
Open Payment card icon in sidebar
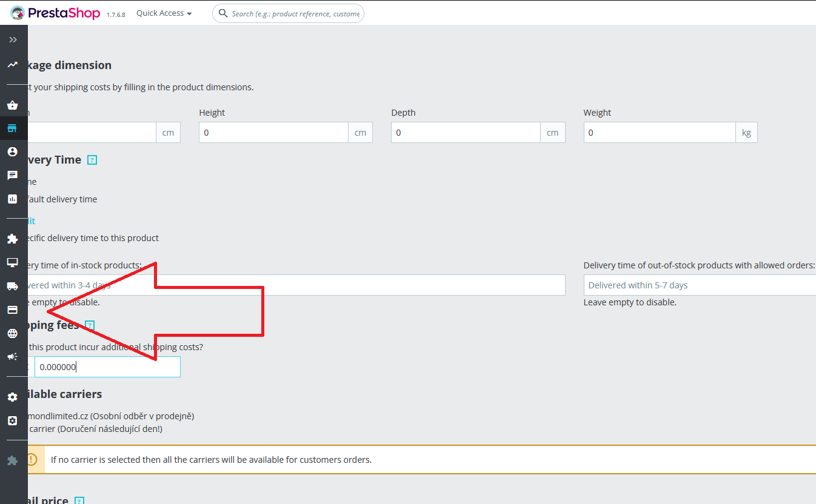(x=13, y=310)
